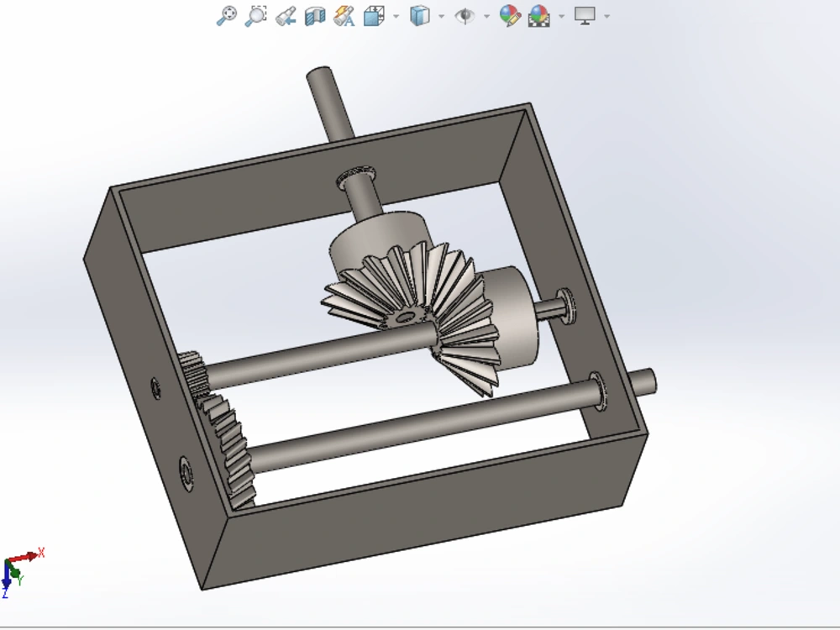The image size is (840, 630).
Task: Click the Apply Scene icon
Action: (x=539, y=15)
